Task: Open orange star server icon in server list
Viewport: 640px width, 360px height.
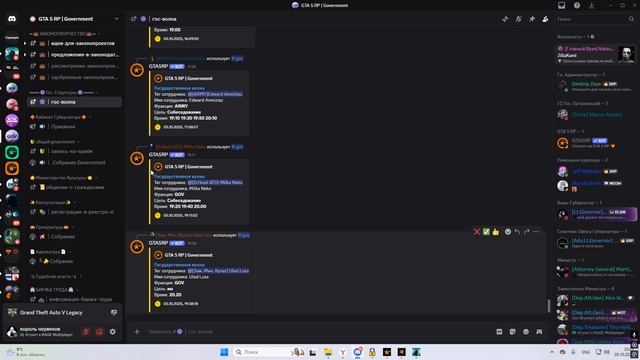Action: click(x=12, y=168)
